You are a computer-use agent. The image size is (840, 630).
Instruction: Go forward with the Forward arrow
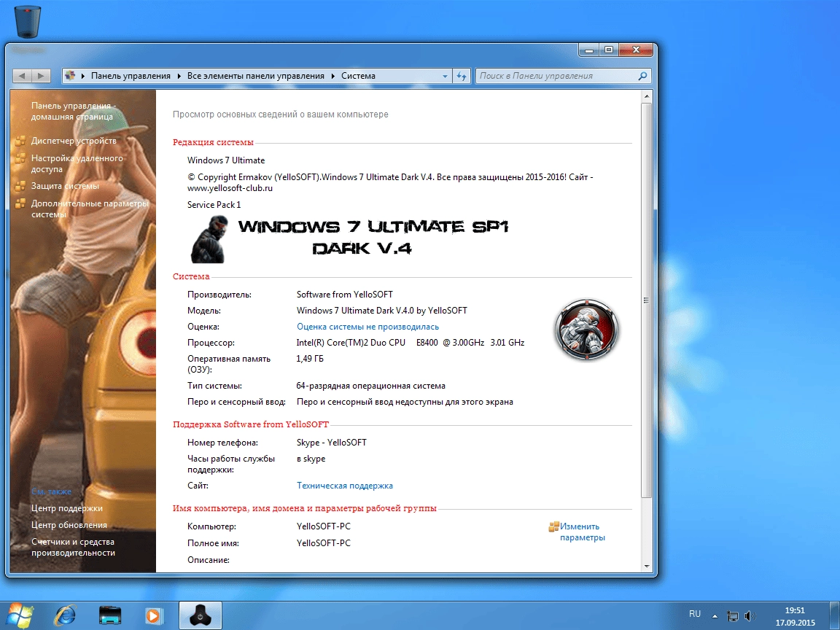[x=42, y=76]
